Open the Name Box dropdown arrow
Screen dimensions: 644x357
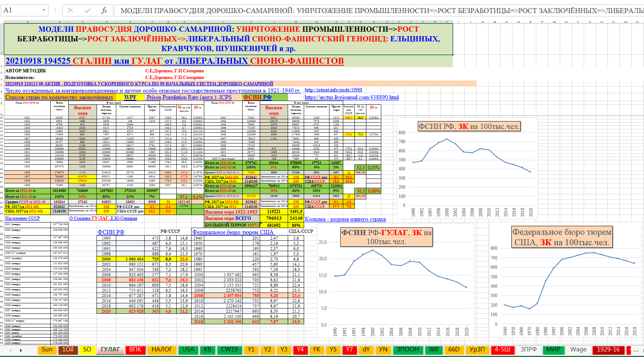[x=44, y=10]
